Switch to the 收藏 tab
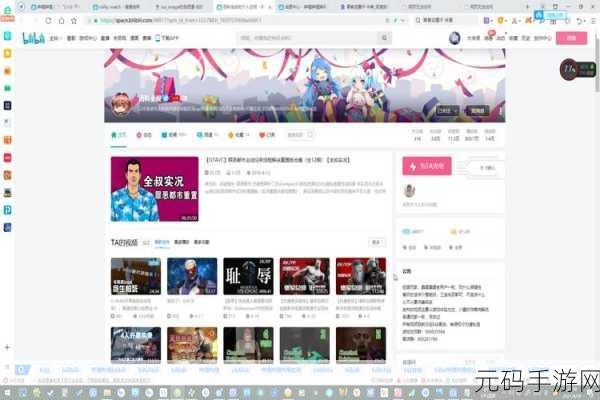Screen dimensions: 600x400 238,135
